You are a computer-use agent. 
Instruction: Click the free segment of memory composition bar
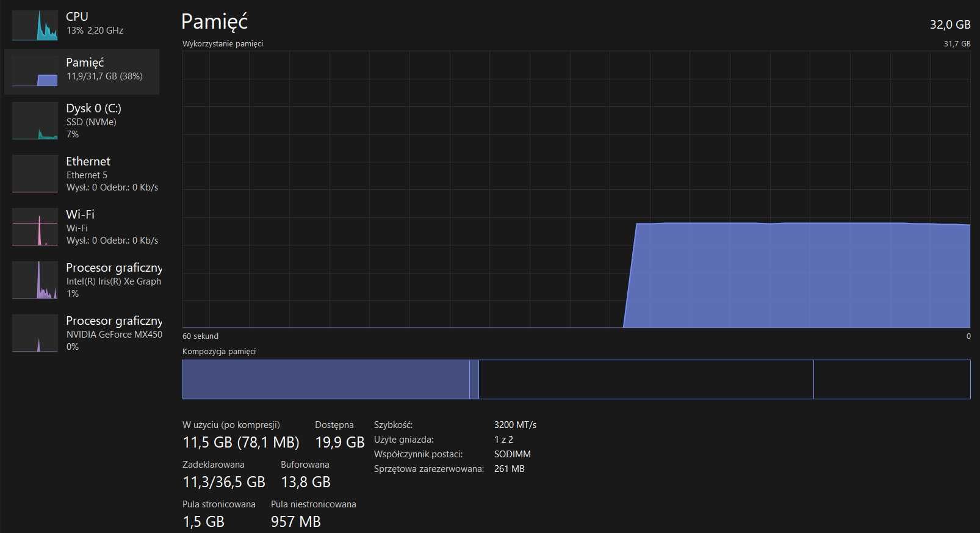point(892,379)
